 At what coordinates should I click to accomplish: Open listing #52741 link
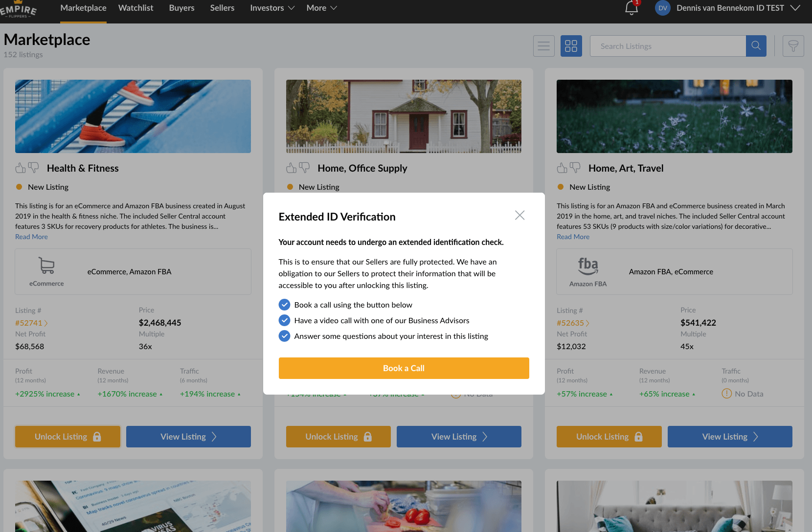point(31,323)
